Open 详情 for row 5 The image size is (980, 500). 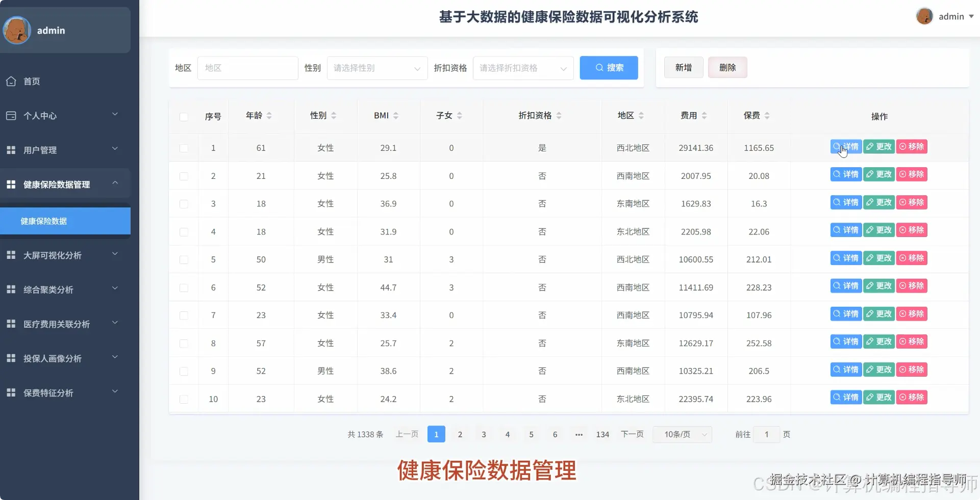click(846, 258)
